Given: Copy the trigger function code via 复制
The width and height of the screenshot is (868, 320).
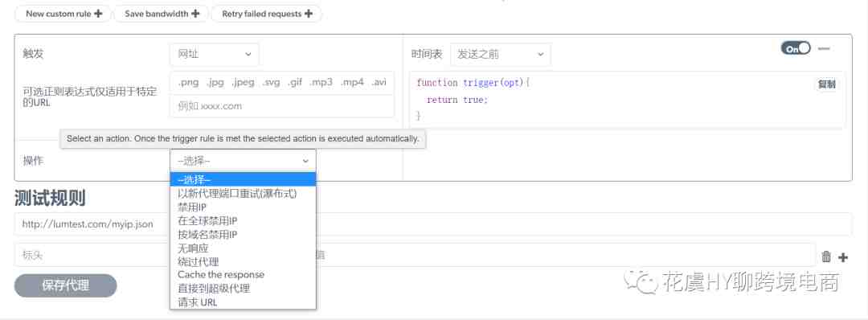Looking at the screenshot, I should tap(826, 84).
